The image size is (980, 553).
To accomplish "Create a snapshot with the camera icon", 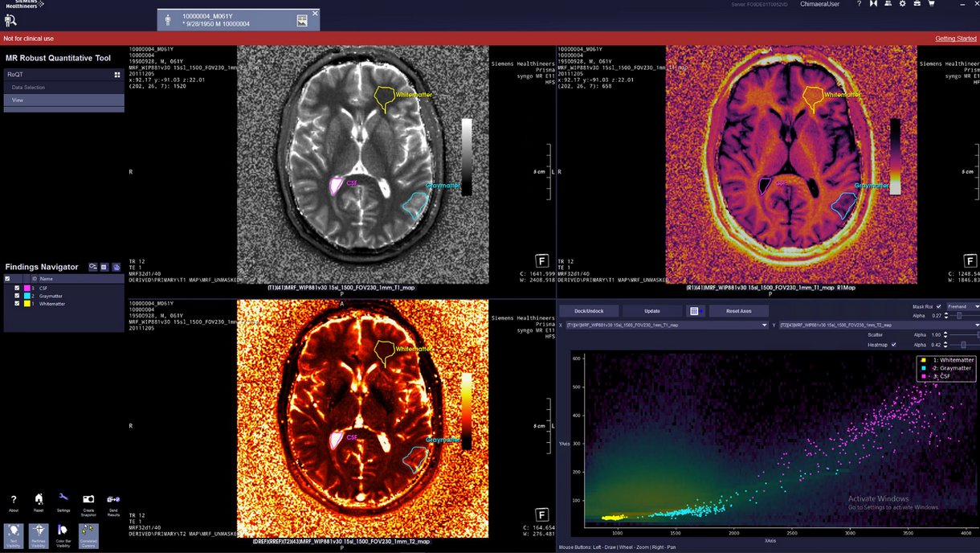I will pos(88,499).
